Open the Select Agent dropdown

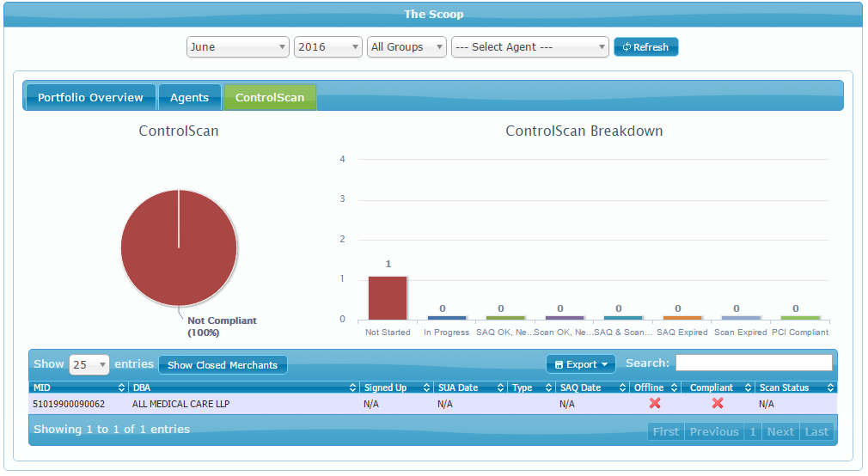click(529, 47)
